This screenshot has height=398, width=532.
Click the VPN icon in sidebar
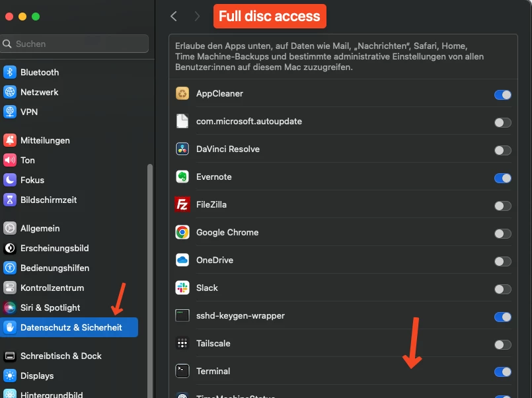coord(10,112)
